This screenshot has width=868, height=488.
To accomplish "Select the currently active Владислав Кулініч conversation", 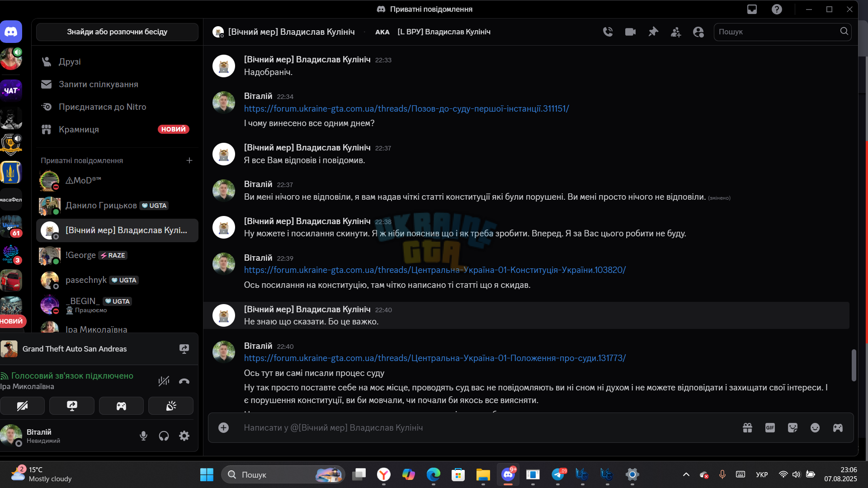I will pos(117,230).
